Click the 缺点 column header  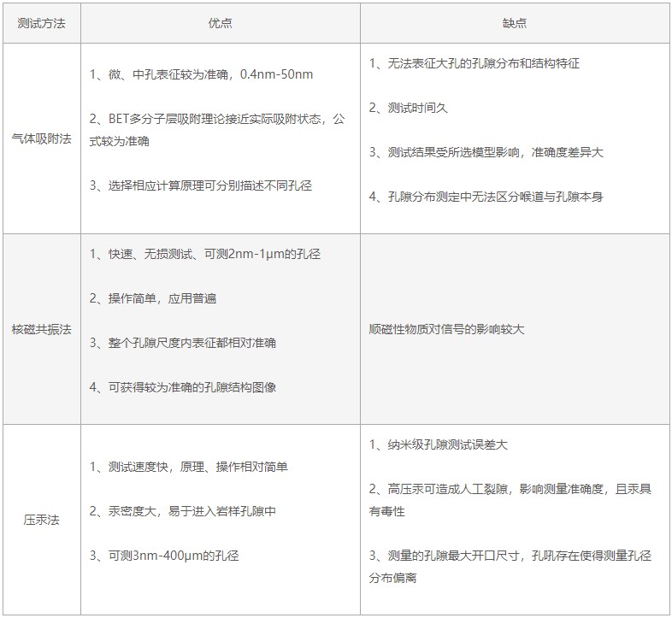514,23
